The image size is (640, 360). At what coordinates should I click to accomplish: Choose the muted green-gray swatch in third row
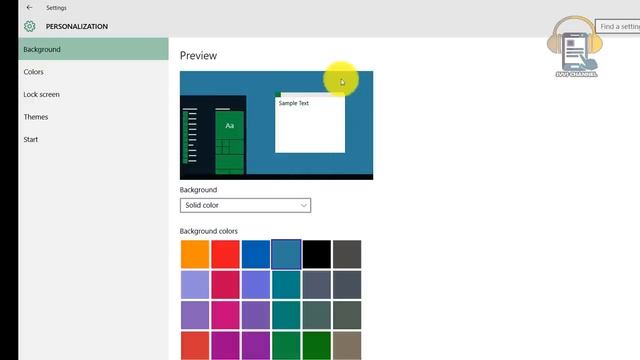(317, 315)
